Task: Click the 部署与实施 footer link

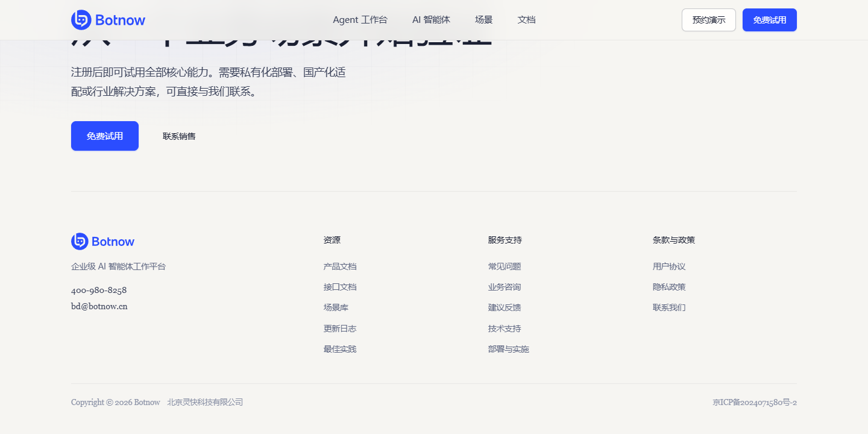Action: pos(509,349)
